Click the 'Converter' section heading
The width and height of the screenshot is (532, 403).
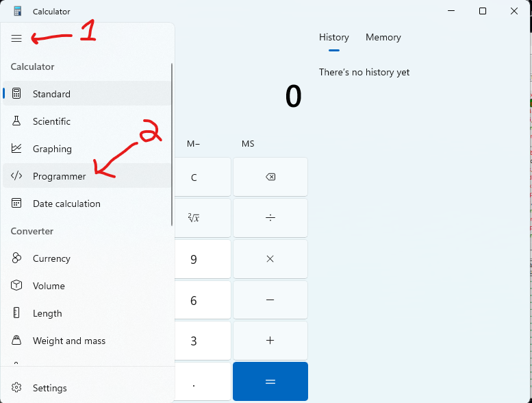[x=32, y=231]
